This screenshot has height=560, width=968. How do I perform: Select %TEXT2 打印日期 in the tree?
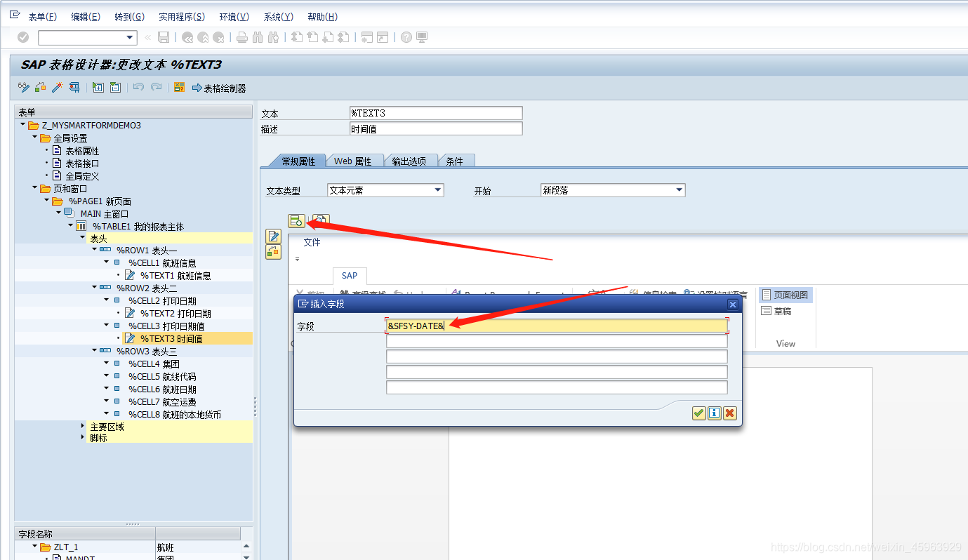pyautogui.click(x=175, y=313)
